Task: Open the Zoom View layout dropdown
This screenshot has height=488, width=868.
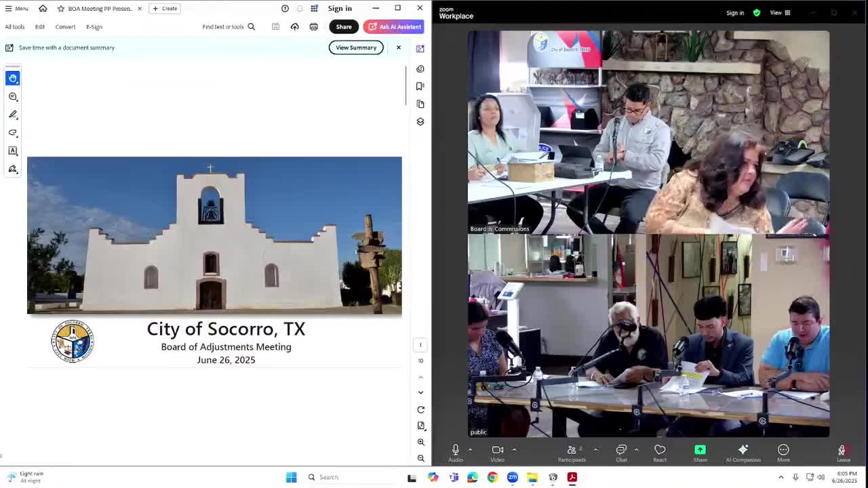Action: (780, 13)
